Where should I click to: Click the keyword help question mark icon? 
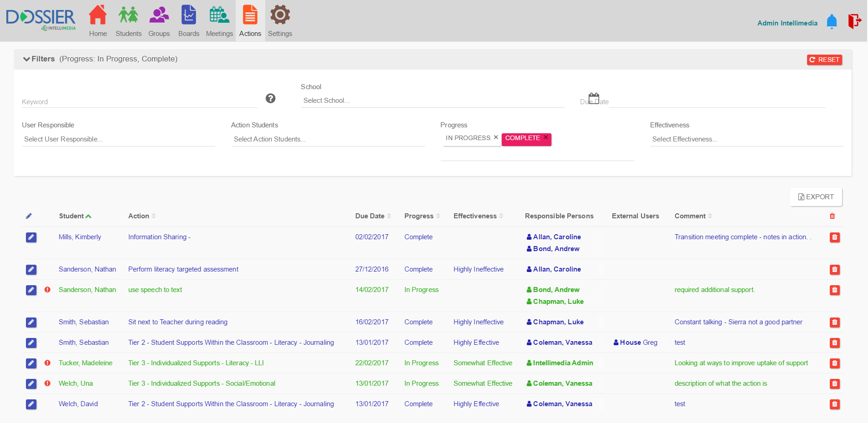point(271,98)
